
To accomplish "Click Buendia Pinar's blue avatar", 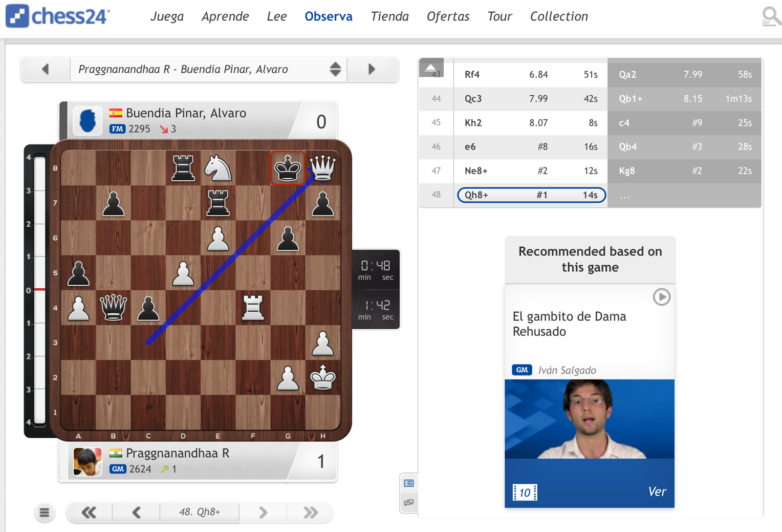I will coord(87,121).
